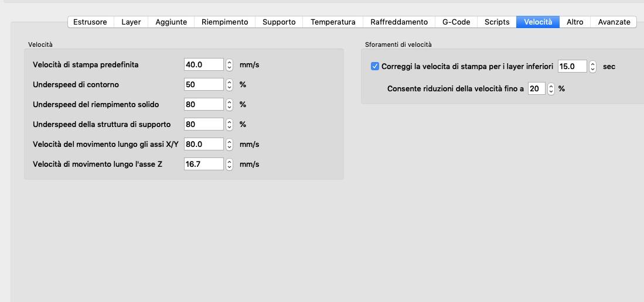Switch to the Raffreddamento tab

[x=399, y=22]
